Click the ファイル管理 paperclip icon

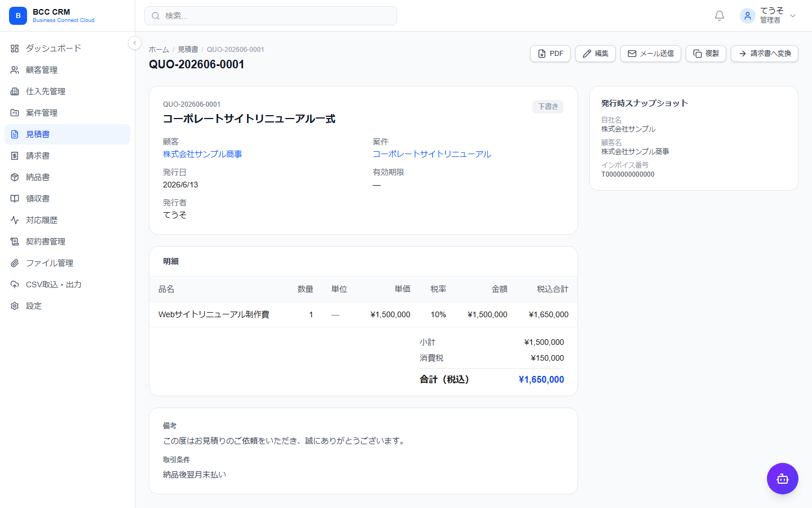tap(15, 263)
